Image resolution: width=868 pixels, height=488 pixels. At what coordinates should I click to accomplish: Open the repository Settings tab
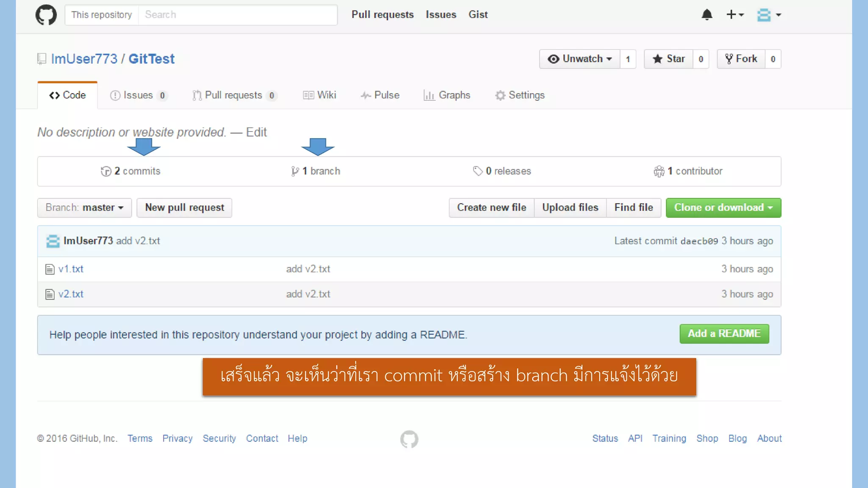tap(520, 95)
